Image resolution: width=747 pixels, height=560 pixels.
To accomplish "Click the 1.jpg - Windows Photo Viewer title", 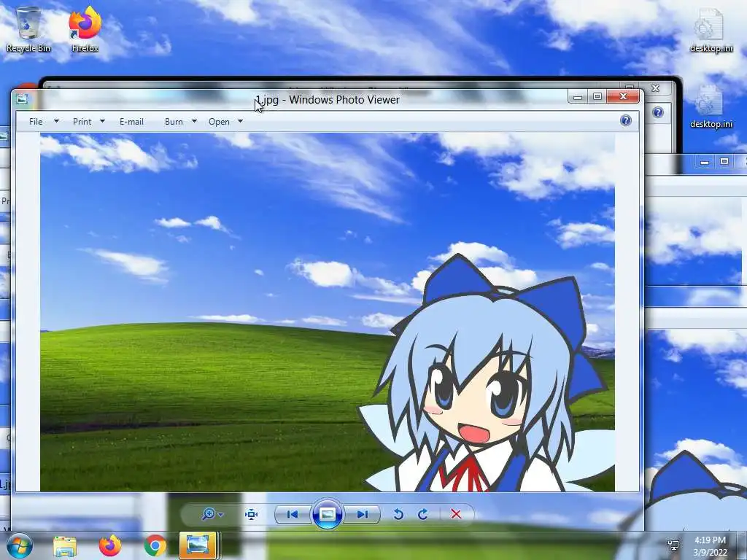I will 328,99.
